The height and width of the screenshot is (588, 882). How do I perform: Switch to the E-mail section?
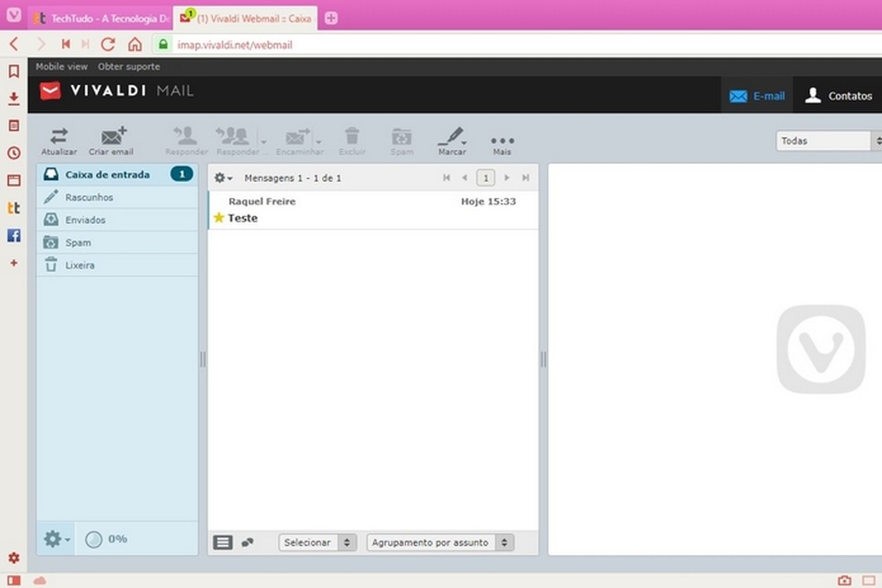pyautogui.click(x=757, y=96)
